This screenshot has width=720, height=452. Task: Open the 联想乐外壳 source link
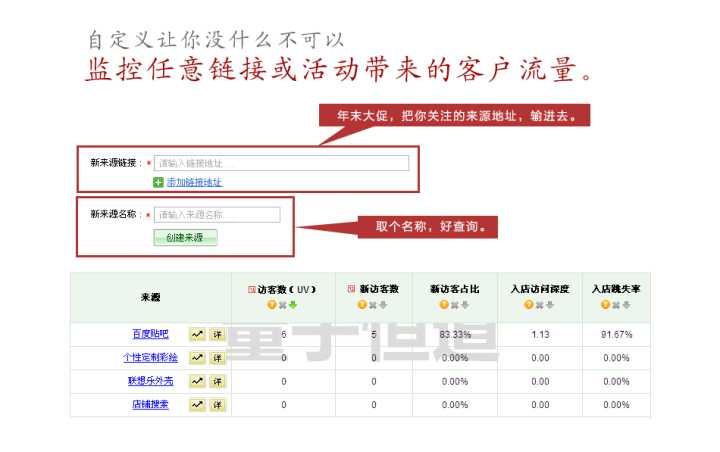(x=151, y=381)
